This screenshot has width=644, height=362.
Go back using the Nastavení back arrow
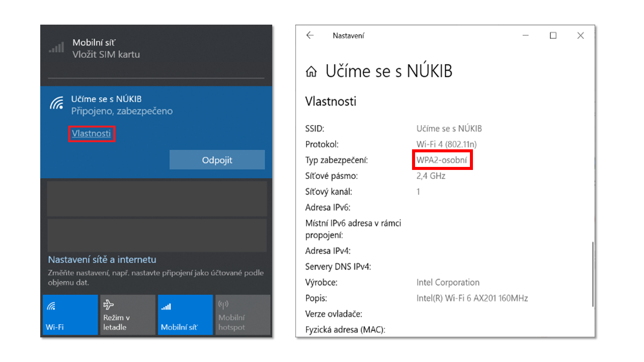click(x=310, y=36)
